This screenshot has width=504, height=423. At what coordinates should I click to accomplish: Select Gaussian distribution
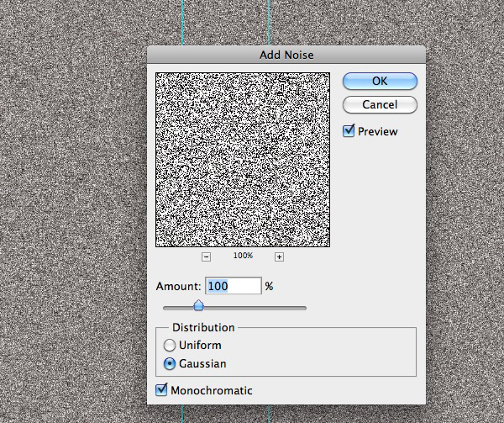click(170, 364)
